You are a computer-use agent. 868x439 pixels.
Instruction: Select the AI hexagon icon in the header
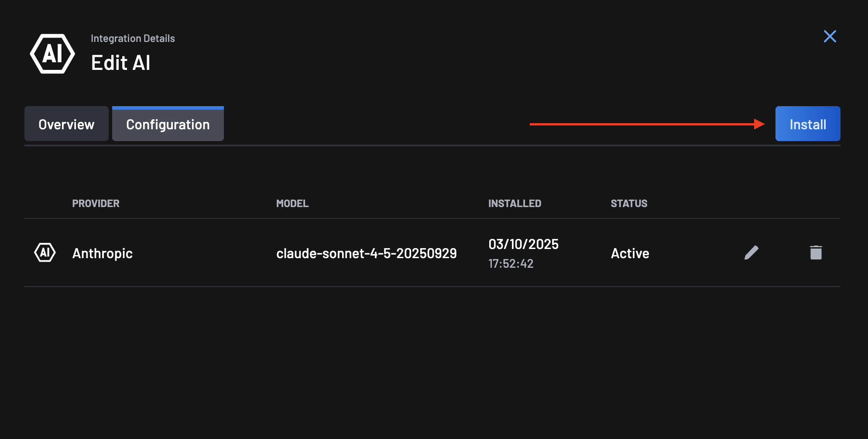click(x=52, y=54)
